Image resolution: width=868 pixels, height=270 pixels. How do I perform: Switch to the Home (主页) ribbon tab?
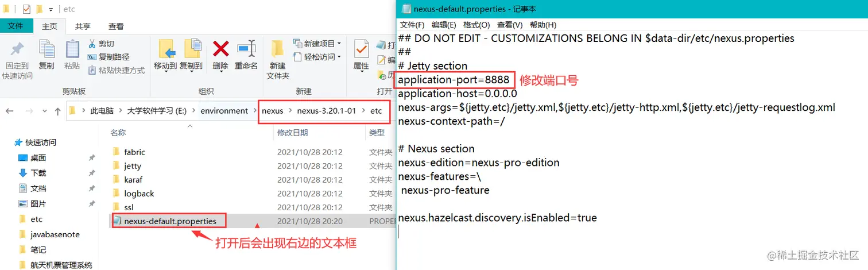(49, 26)
